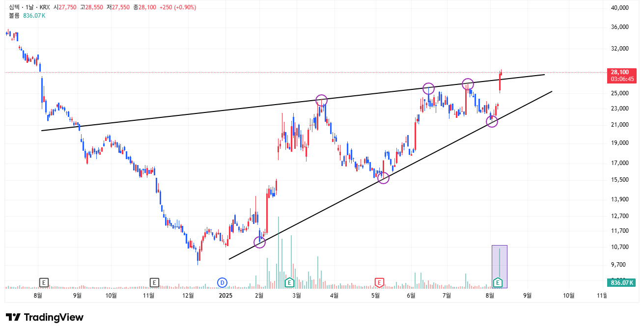Viewport: 644px width, 332px height.
Task: Select the red E earnings marker near 5월
Action: [379, 282]
